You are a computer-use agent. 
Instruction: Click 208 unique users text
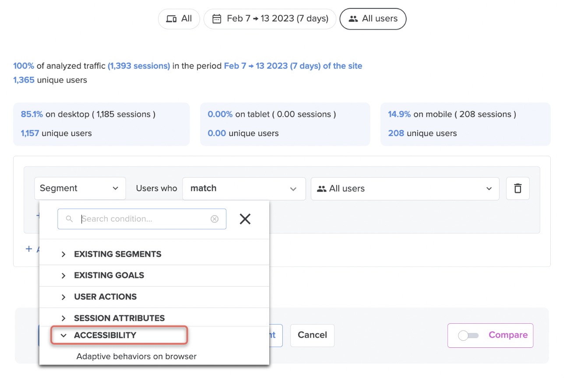(422, 133)
